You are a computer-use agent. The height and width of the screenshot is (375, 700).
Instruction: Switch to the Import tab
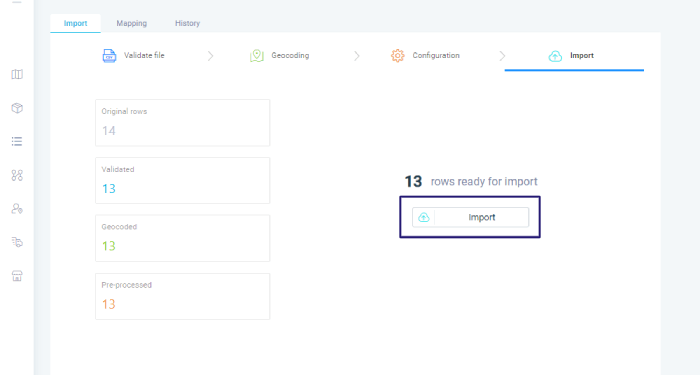75,23
